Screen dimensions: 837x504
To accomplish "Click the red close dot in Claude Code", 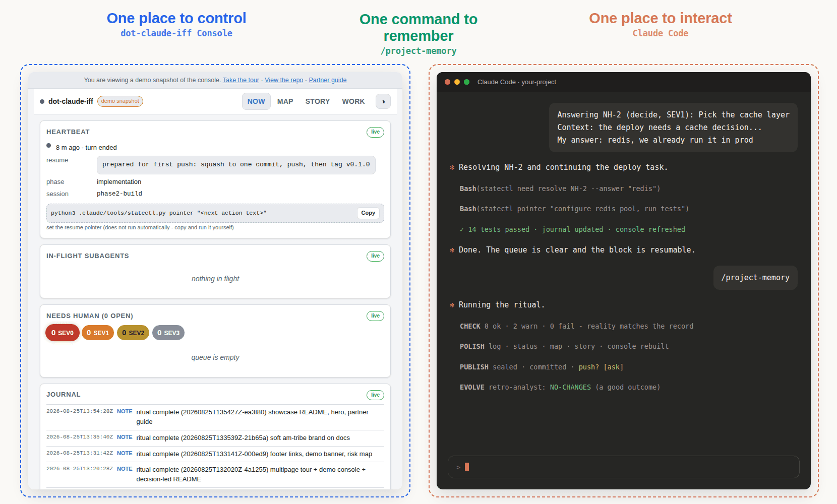I will [x=447, y=82].
